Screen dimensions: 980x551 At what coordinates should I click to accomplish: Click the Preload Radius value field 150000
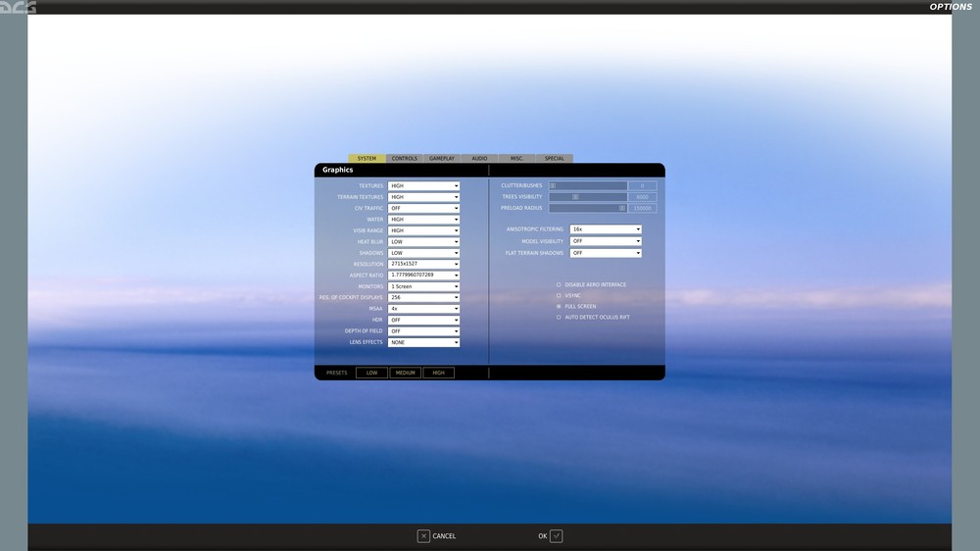pyautogui.click(x=643, y=208)
